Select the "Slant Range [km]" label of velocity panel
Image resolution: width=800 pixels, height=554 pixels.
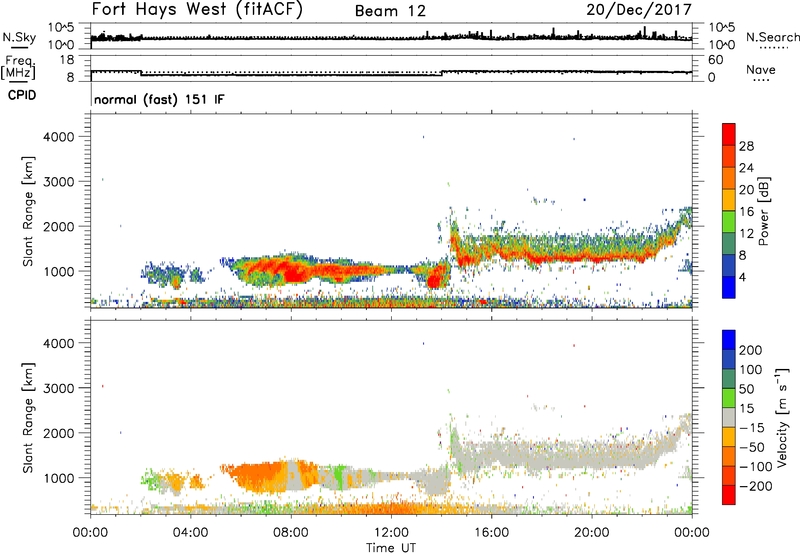pyautogui.click(x=28, y=418)
